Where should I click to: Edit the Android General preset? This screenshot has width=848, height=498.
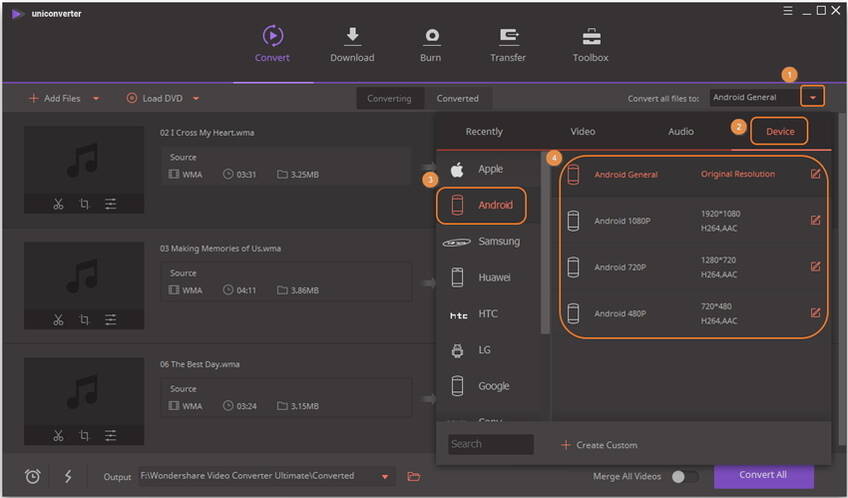point(815,174)
